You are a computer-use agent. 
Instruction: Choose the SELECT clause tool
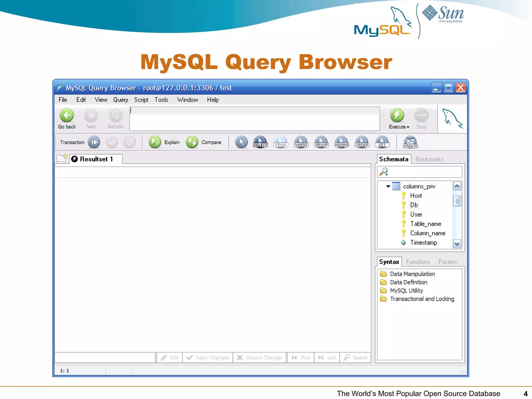(x=260, y=142)
